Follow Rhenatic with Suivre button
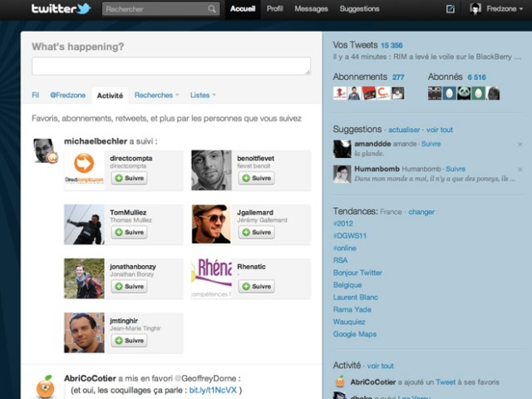 coord(257,286)
